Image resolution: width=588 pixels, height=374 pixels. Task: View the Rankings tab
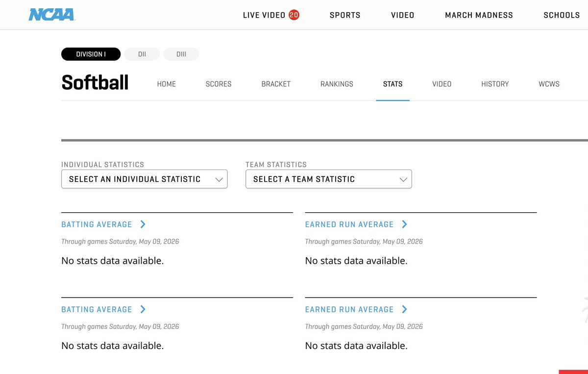[337, 84]
